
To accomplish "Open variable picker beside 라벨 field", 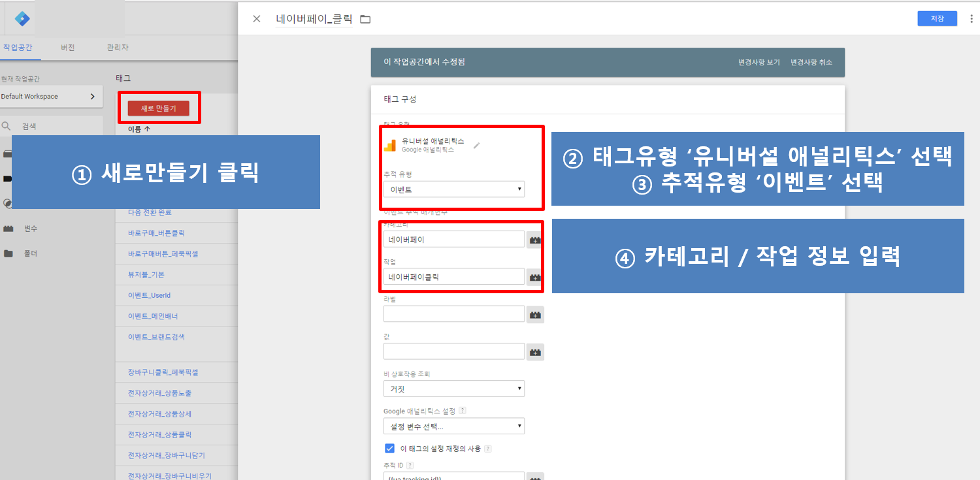I will coord(535,315).
